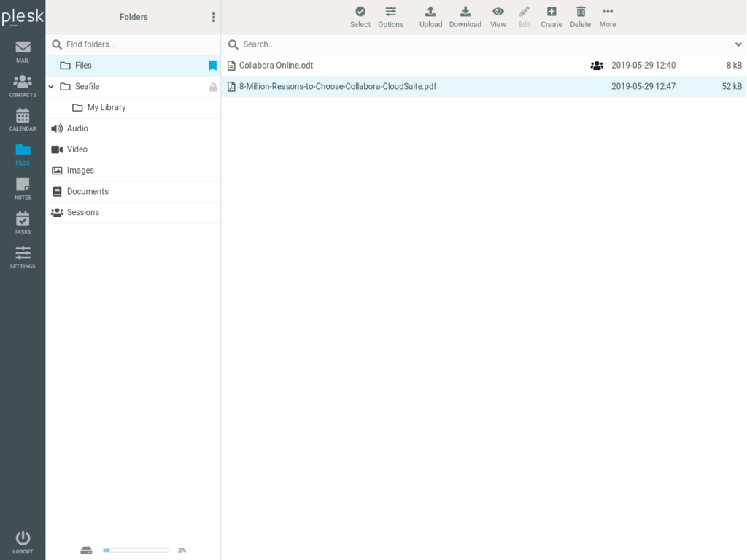This screenshot has width=747, height=560.
Task: Open the 8-Million-Reasons CloudSuite PDF file
Action: click(338, 87)
